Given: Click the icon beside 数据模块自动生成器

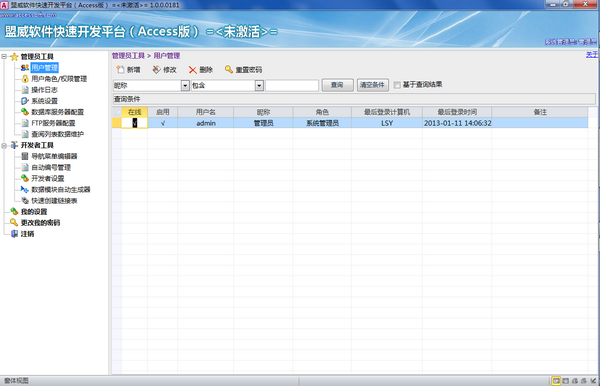Looking at the screenshot, I should 24,189.
